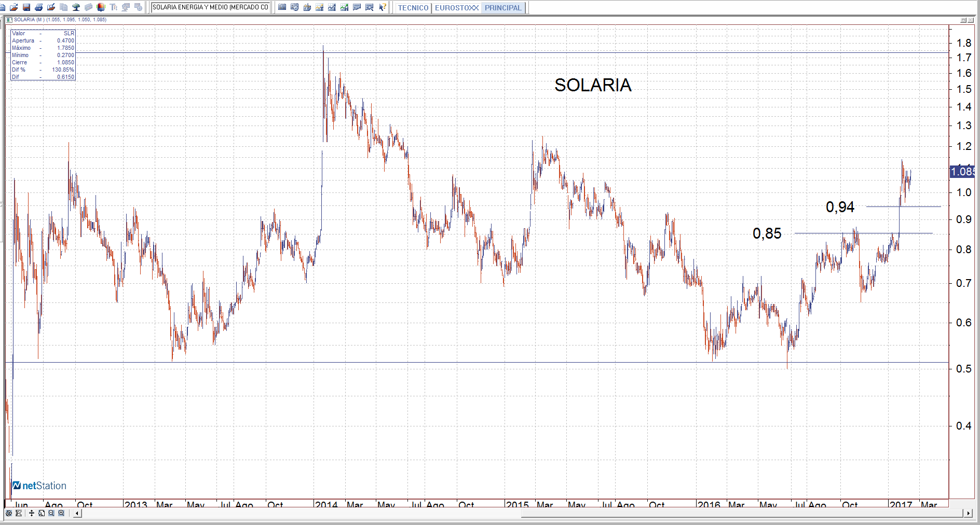Click the greyed user screen icon
Image resolution: width=980 pixels, height=525 pixels.
(126, 7)
